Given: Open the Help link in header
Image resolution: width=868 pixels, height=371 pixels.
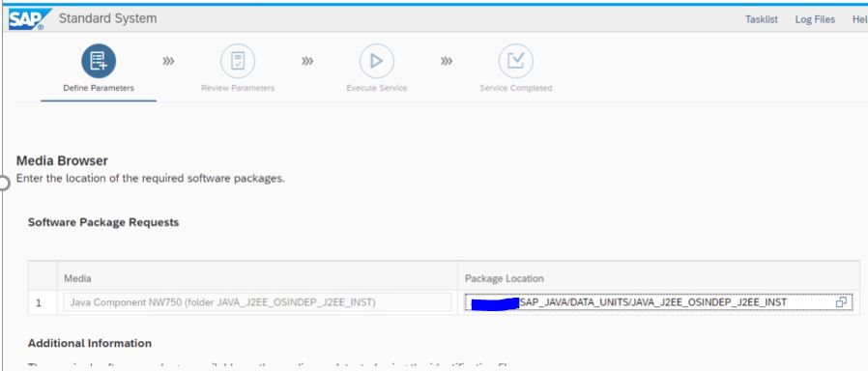Looking at the screenshot, I should tap(859, 19).
